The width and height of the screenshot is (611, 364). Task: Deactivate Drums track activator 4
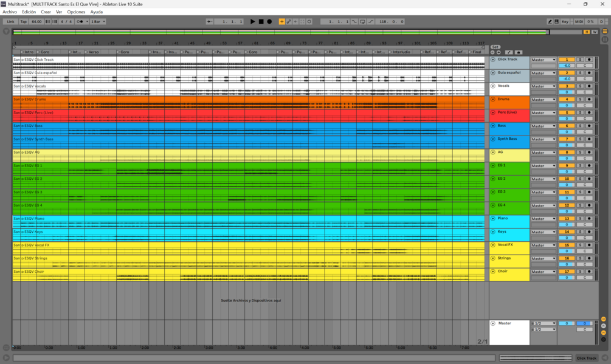[x=567, y=99]
